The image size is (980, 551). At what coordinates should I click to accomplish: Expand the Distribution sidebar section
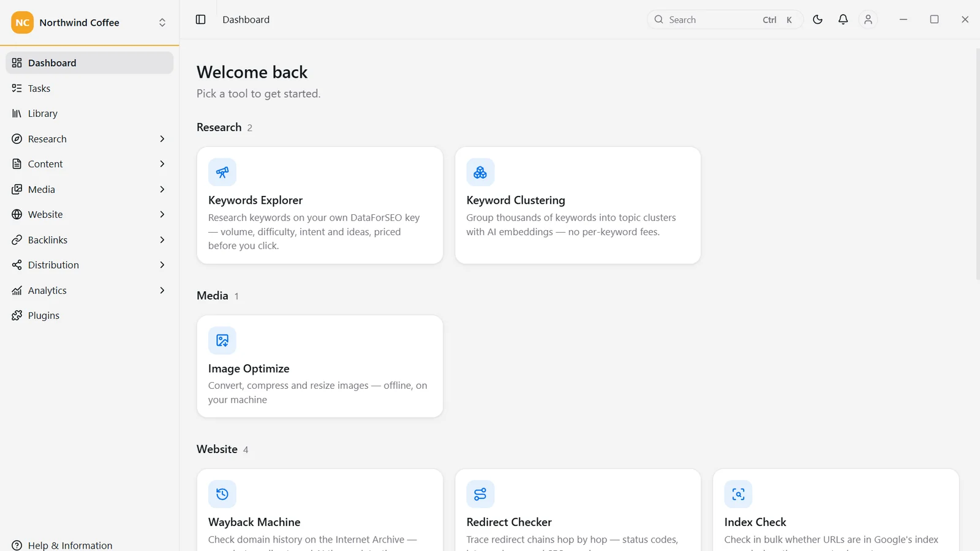coord(89,265)
